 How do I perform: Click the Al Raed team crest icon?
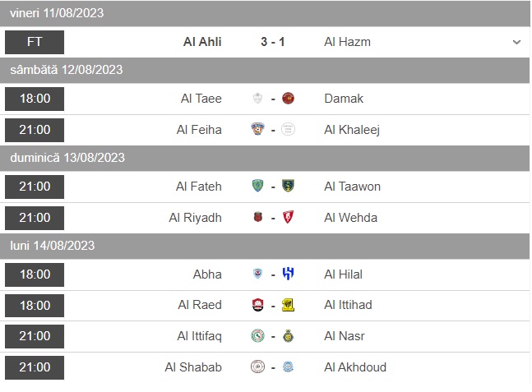(258, 305)
